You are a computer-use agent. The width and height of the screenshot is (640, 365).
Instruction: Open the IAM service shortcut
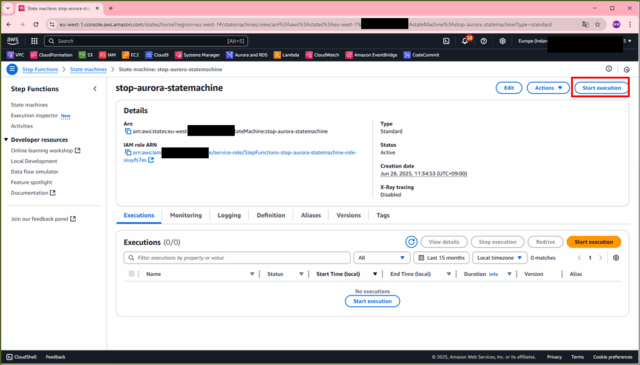(x=108, y=55)
